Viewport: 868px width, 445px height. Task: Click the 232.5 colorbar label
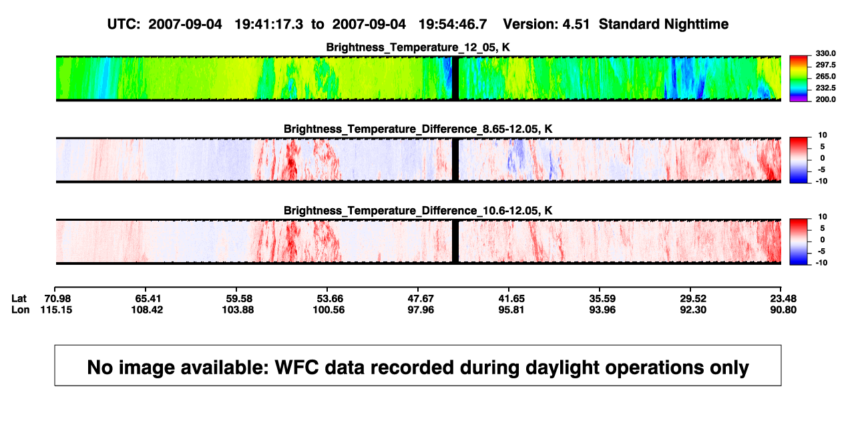(826, 88)
